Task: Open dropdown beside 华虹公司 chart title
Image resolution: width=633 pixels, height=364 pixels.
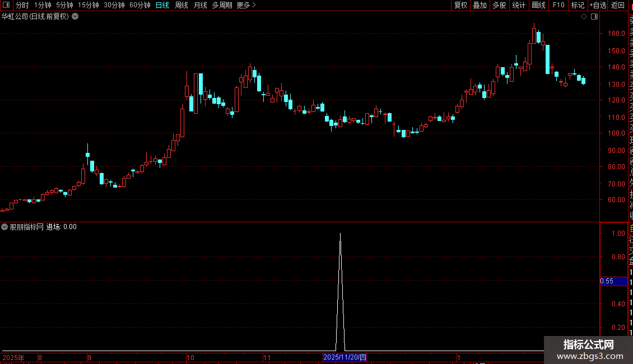Action: point(75,17)
